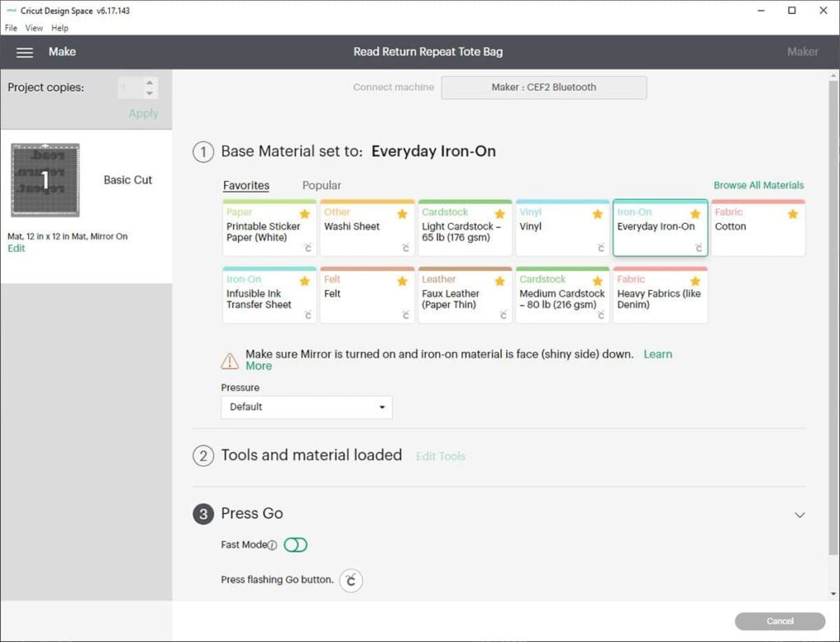Select Medium Cardstock 80 lb card
840x642 pixels.
[563, 295]
